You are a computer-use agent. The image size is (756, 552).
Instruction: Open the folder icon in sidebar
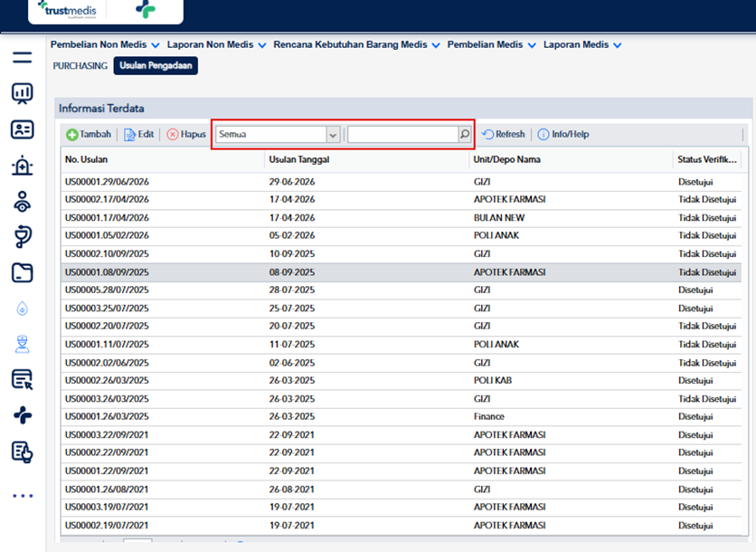pos(23,272)
